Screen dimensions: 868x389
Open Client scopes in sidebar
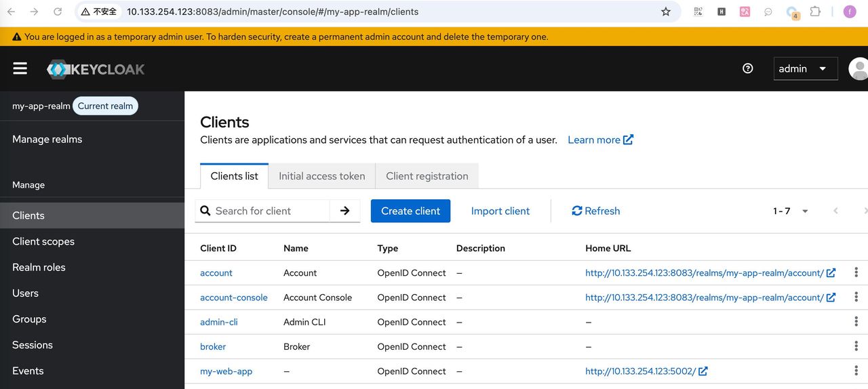(x=43, y=241)
